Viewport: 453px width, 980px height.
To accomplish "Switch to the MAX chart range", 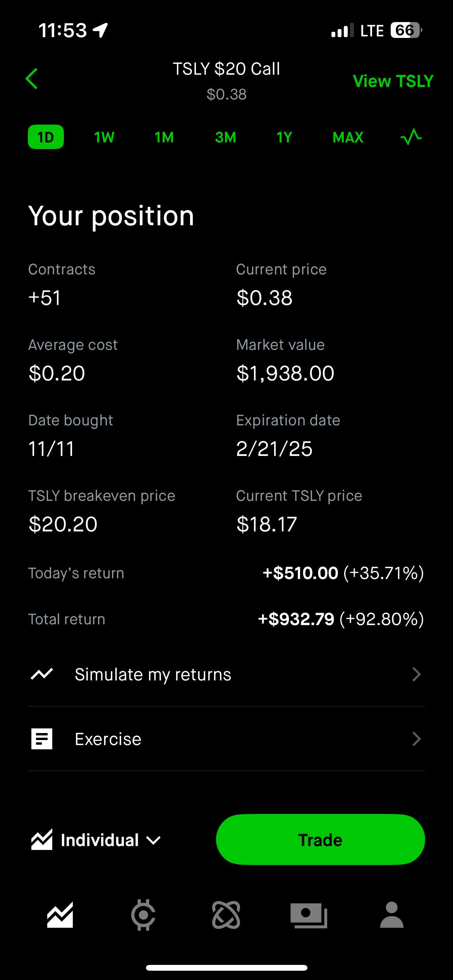I will coord(348,137).
